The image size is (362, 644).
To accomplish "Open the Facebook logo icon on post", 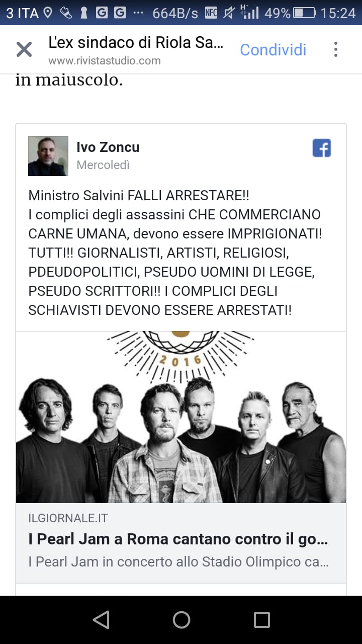I will pyautogui.click(x=322, y=148).
